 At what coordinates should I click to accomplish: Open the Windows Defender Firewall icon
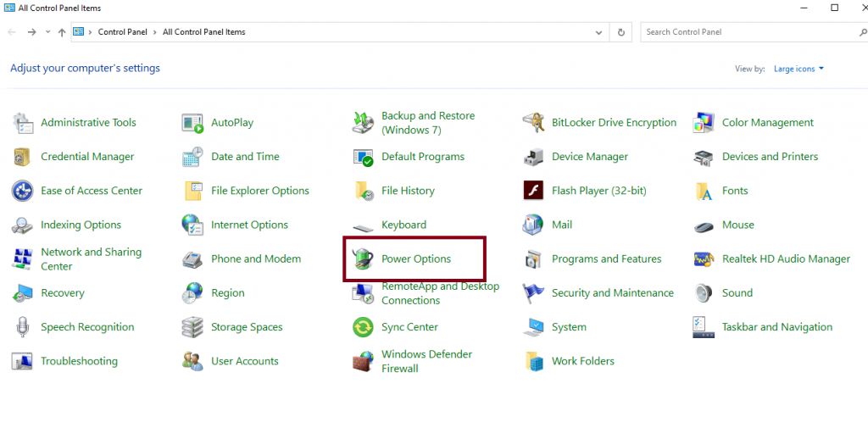click(x=363, y=361)
